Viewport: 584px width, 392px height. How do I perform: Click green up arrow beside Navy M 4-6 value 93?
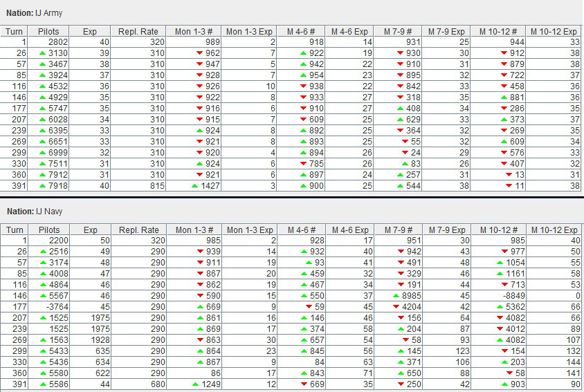tap(309, 263)
